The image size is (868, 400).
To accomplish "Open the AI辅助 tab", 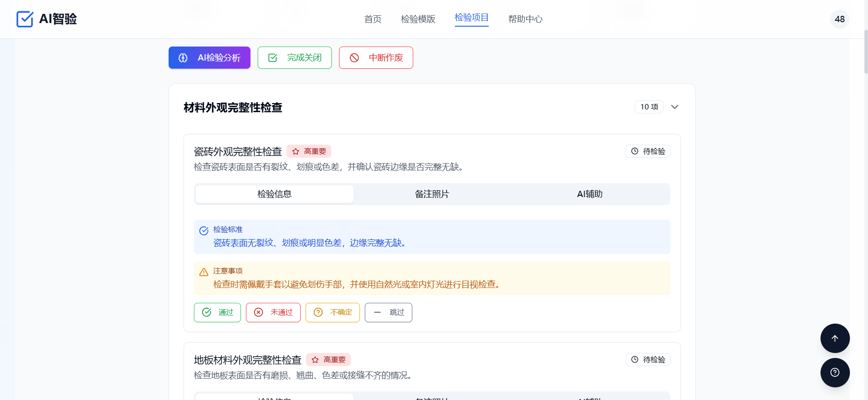I will (590, 194).
